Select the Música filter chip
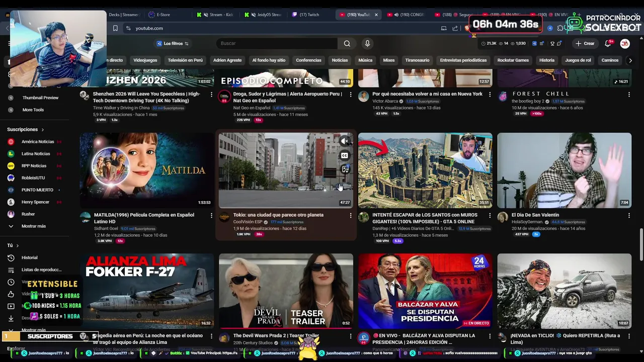 (x=365, y=60)
